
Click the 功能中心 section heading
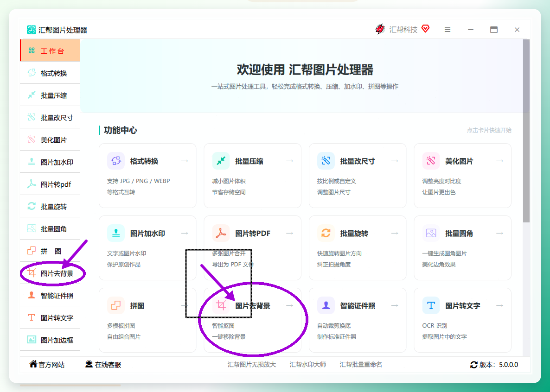click(120, 130)
